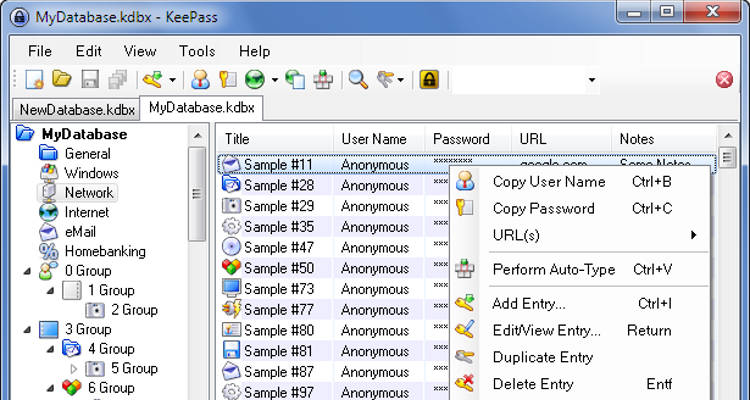750x400 pixels.
Task: Copy password with the toolbar key icon
Action: [x=228, y=79]
